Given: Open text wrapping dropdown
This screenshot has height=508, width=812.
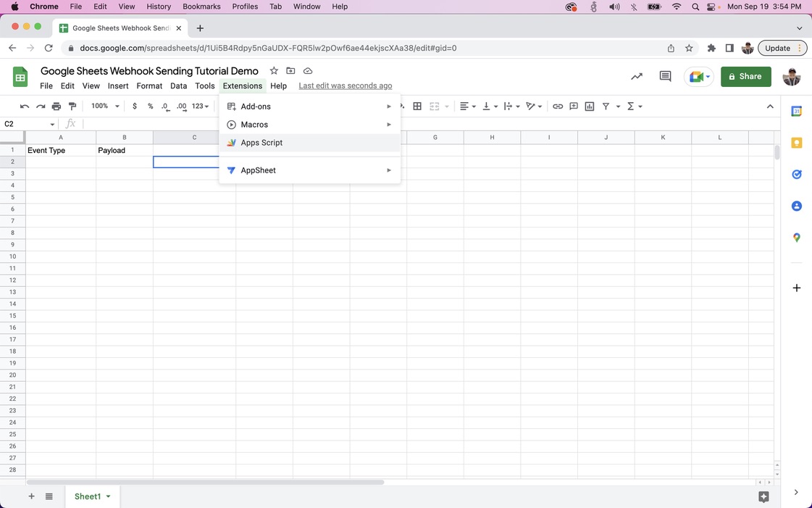Looking at the screenshot, I should 511,106.
